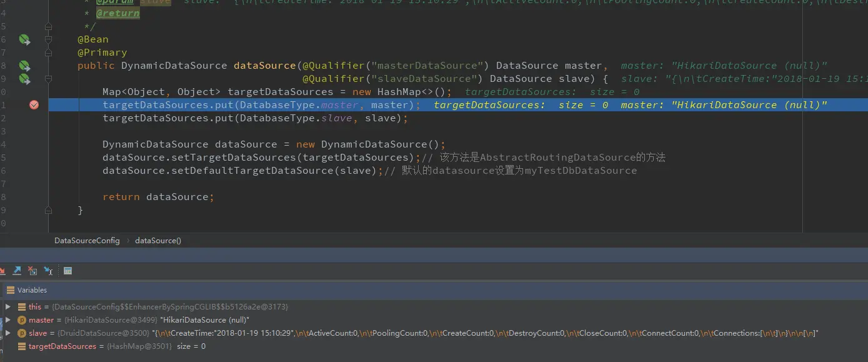Select the dataSource() breadcrumb
The height and width of the screenshot is (362, 868).
pos(158,240)
